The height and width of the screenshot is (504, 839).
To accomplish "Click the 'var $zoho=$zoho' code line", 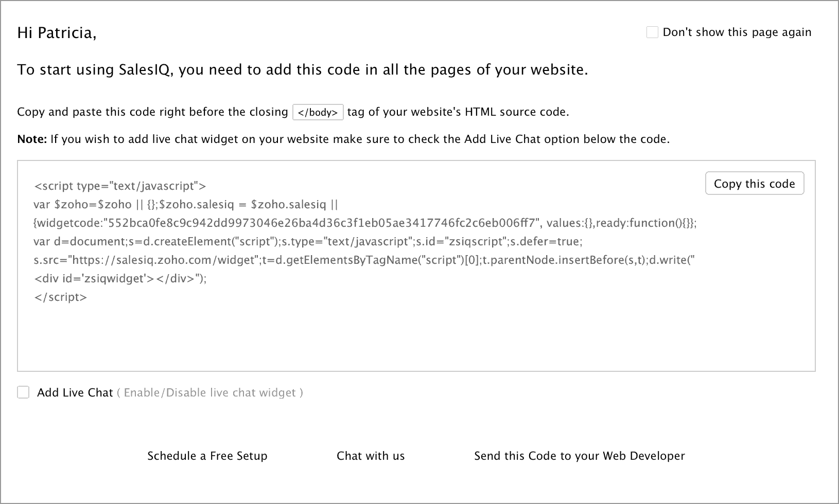I will [186, 204].
